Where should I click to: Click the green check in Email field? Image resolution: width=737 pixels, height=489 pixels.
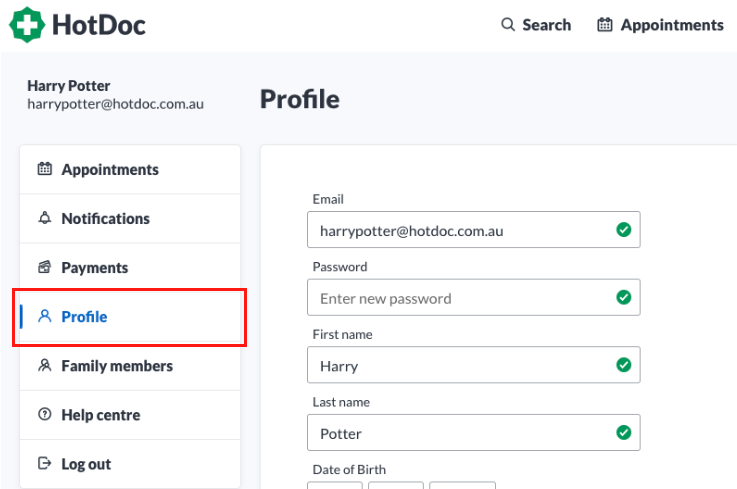(624, 229)
